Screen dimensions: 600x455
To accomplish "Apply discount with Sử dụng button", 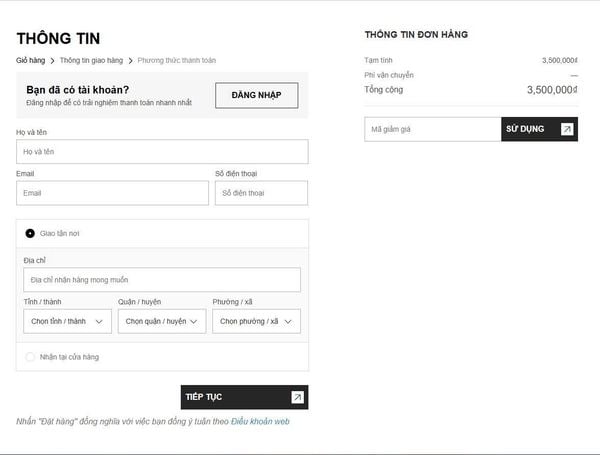I will [x=540, y=129].
